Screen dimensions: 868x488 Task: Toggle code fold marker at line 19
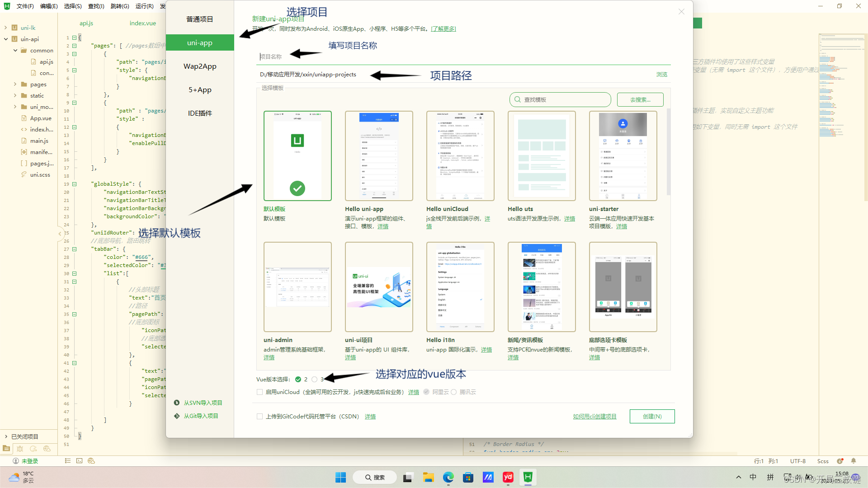pos(75,184)
